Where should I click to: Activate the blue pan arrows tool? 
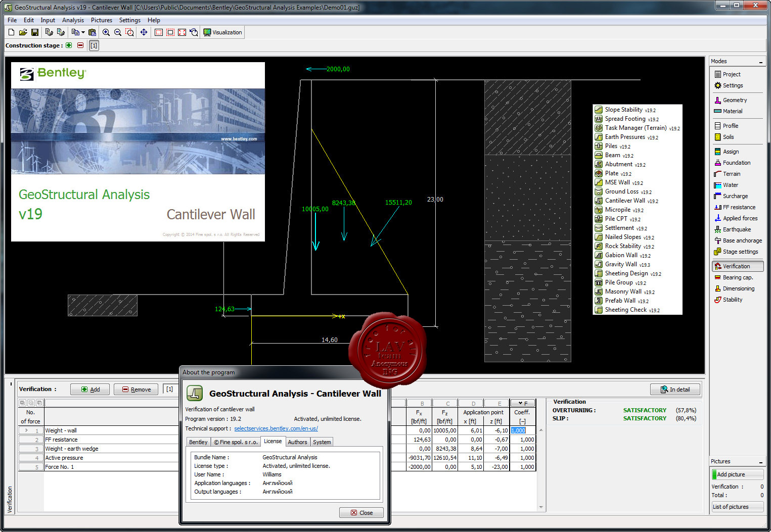pyautogui.click(x=144, y=32)
